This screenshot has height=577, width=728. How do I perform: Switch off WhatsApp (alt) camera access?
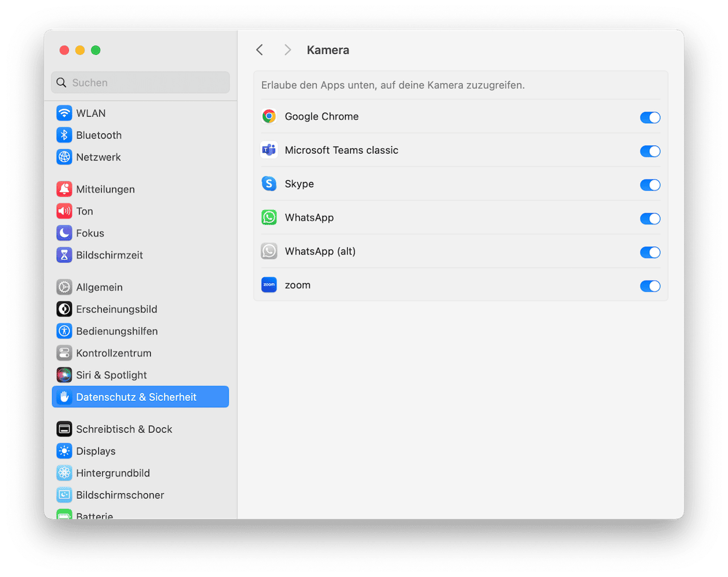coord(650,253)
